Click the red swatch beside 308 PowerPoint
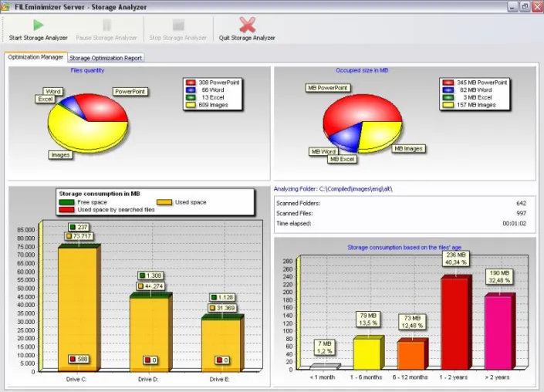 tap(191, 83)
